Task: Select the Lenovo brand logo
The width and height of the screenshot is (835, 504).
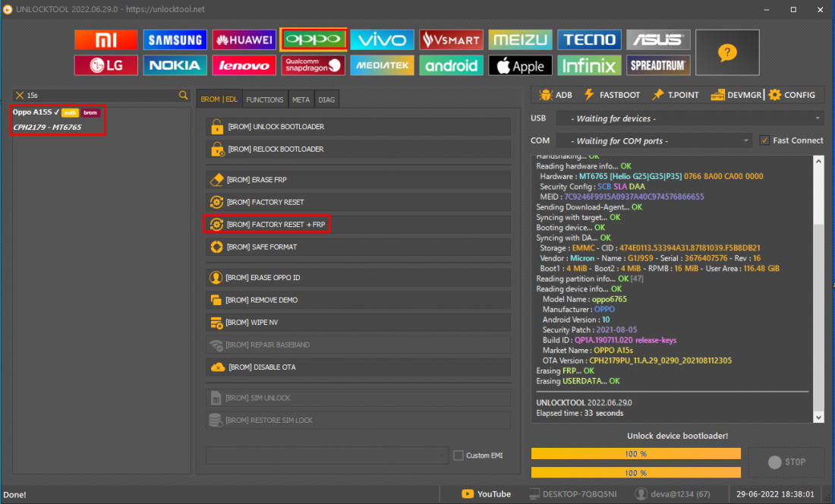Action: click(244, 65)
